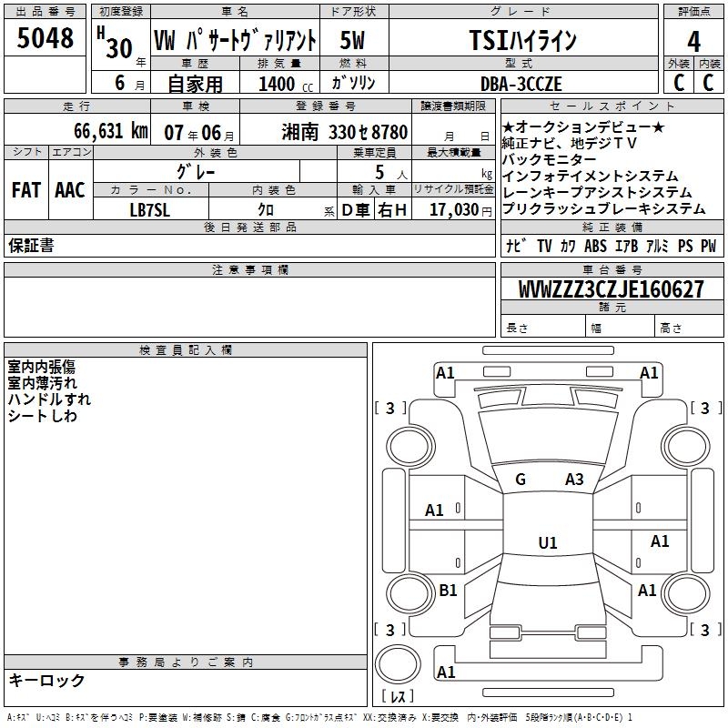Click the displacement value 1400 cc

coord(286,84)
